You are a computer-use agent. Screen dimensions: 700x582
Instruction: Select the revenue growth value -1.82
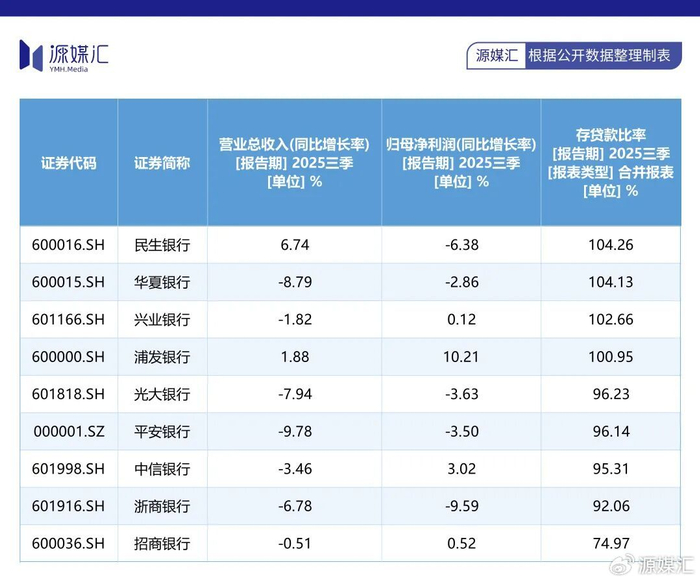click(295, 320)
